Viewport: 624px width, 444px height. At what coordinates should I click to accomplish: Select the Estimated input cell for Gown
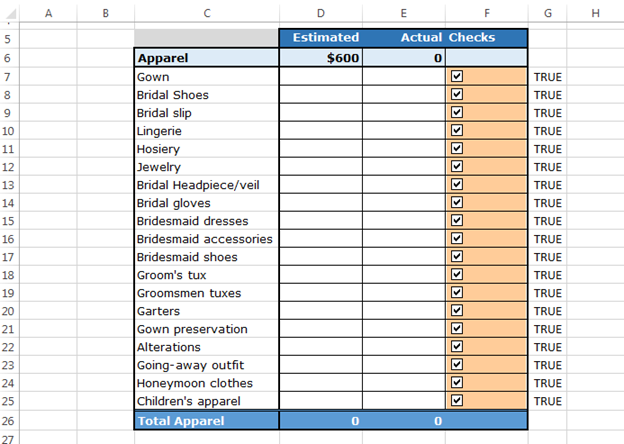pyautogui.click(x=321, y=76)
